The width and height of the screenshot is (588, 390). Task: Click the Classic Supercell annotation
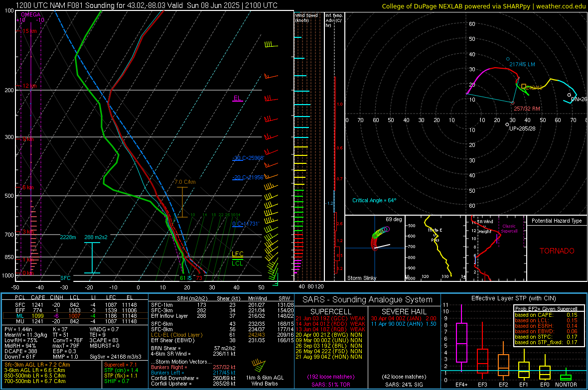[509, 229]
